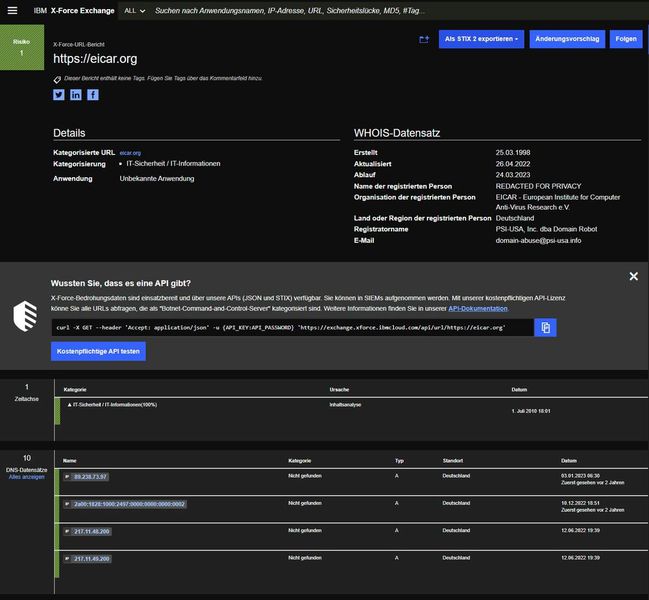Click the WHOIS expiry date 24.03.2023
Viewport: 649px width, 600px height.
coord(513,175)
